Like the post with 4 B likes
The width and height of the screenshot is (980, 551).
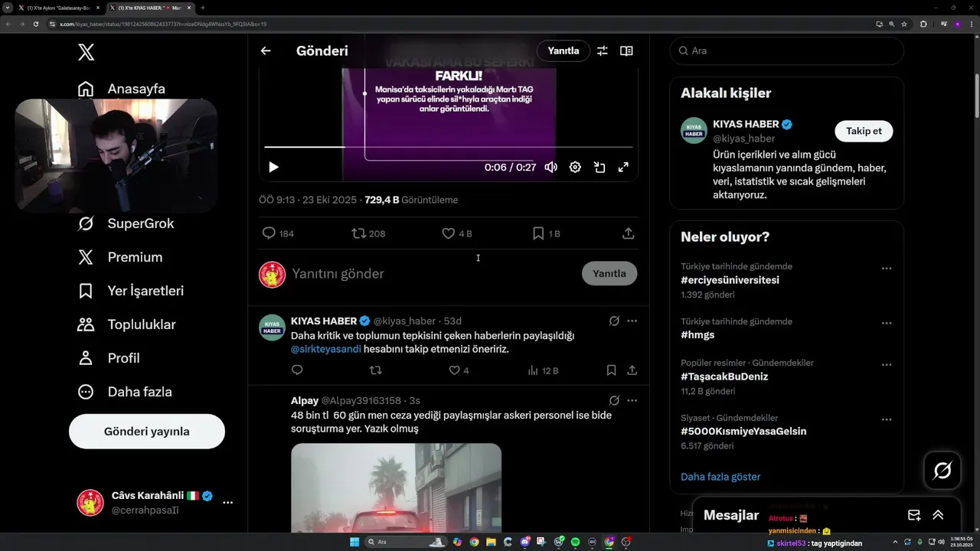point(457,233)
